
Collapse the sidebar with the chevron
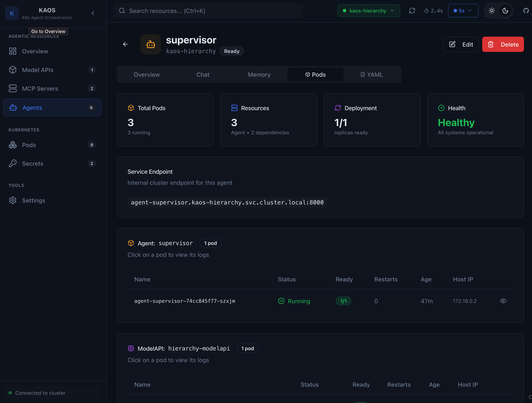click(93, 13)
